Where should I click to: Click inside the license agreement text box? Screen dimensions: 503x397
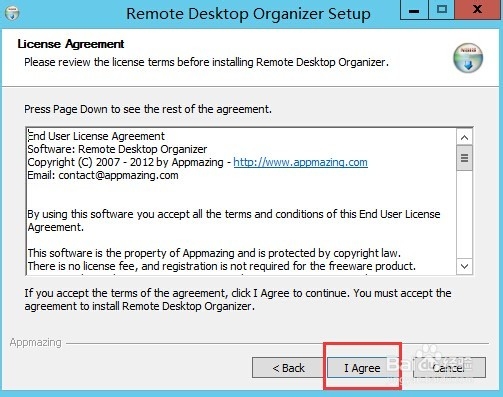[x=241, y=201]
